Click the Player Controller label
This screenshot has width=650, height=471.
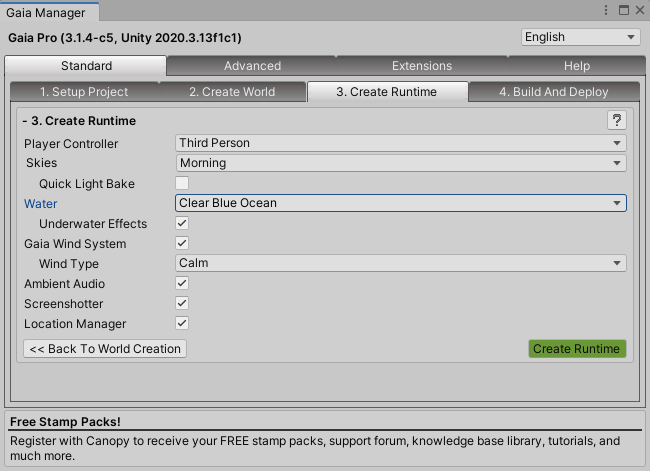[x=71, y=144]
